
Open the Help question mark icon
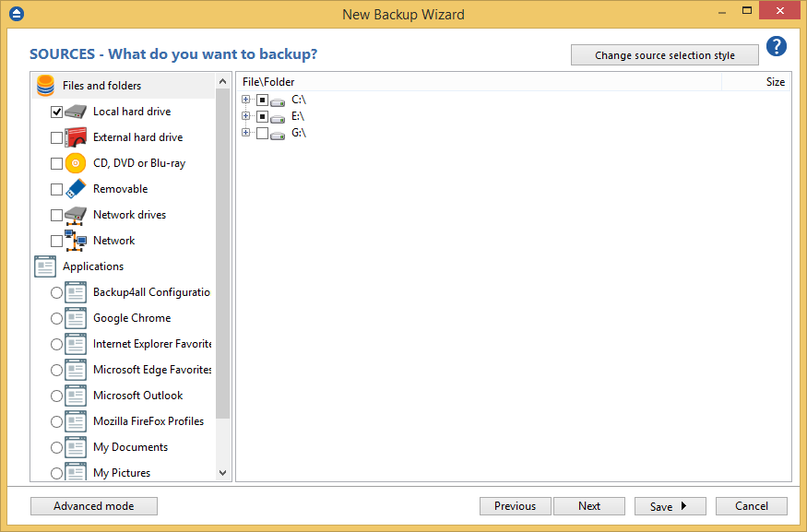(777, 46)
